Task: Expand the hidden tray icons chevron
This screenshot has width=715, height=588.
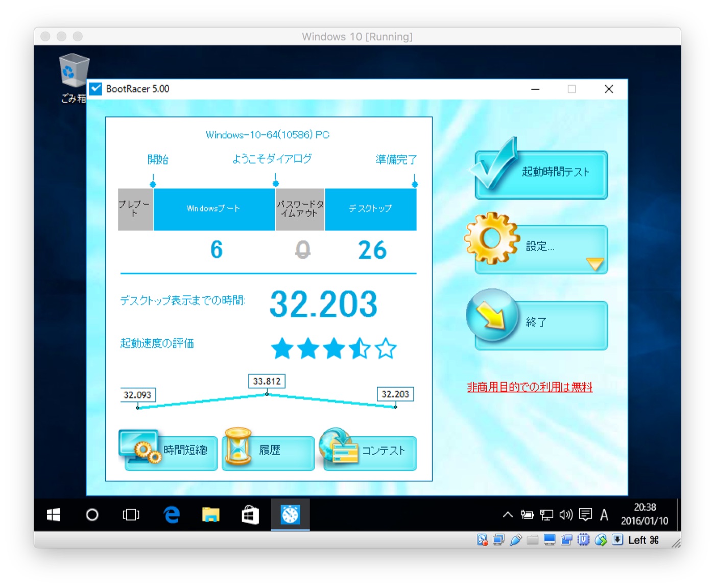Action: point(508,514)
